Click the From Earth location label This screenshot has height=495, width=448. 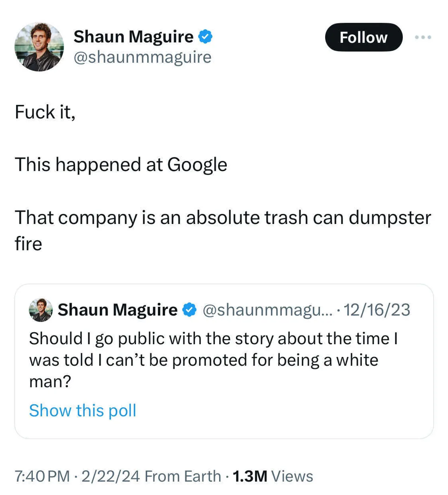click(183, 476)
